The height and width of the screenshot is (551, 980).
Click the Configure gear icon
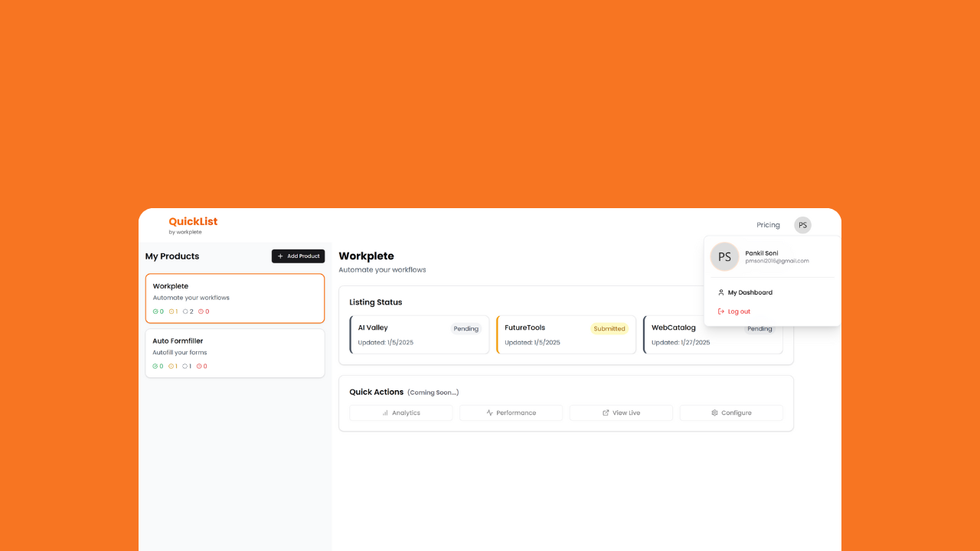point(713,412)
